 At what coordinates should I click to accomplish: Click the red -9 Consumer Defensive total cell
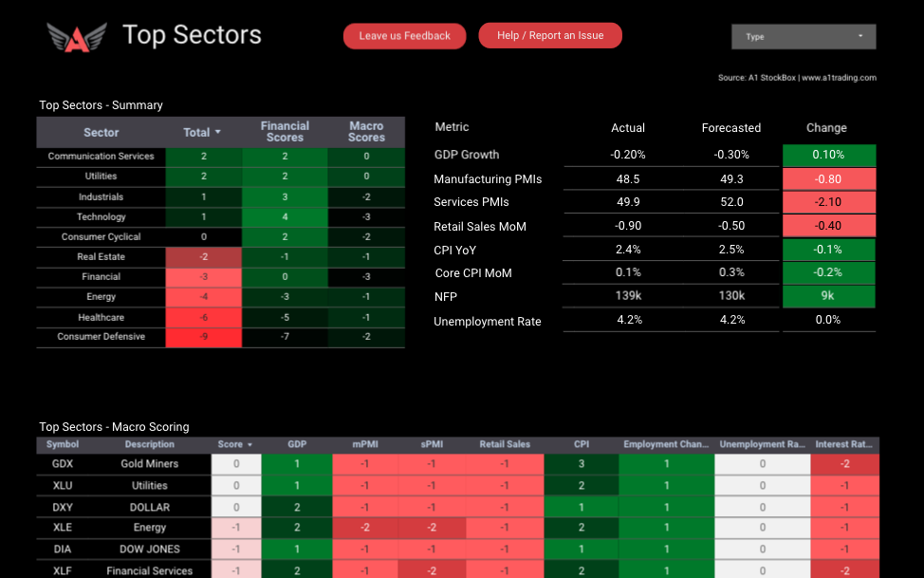tap(203, 337)
